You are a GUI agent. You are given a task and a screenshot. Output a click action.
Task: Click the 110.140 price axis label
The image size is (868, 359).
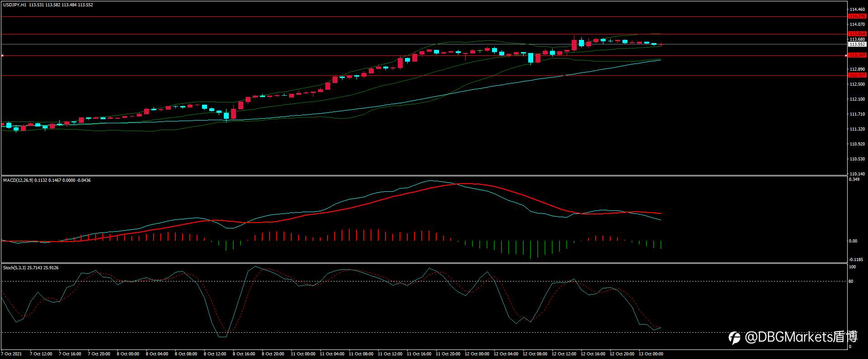tap(858, 174)
